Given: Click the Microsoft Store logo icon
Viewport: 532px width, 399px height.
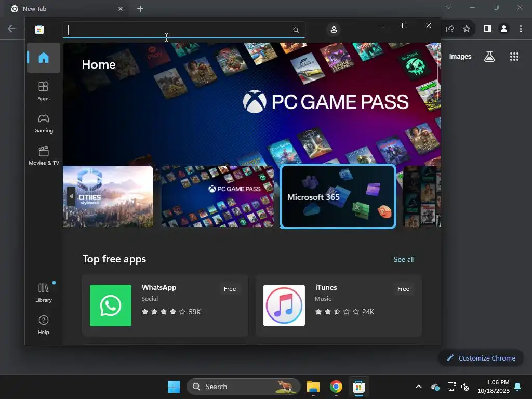Looking at the screenshot, I should (39, 30).
